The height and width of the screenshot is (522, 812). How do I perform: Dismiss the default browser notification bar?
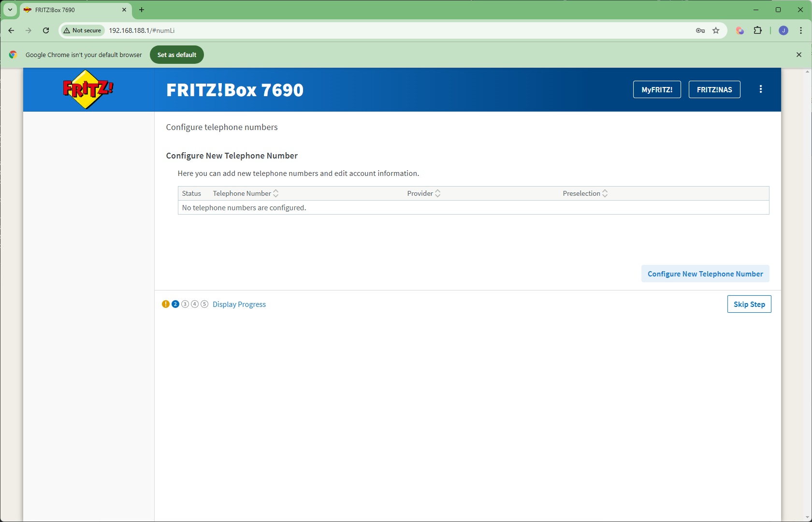799,55
